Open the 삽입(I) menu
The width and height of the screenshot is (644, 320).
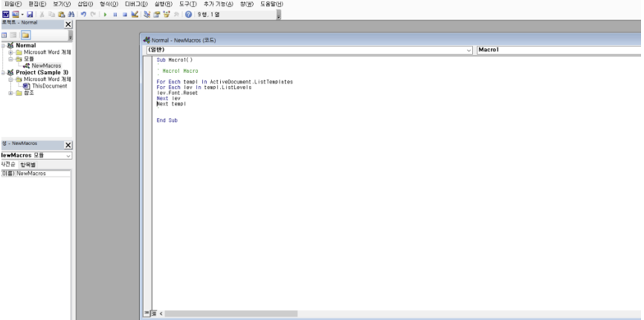[85, 4]
